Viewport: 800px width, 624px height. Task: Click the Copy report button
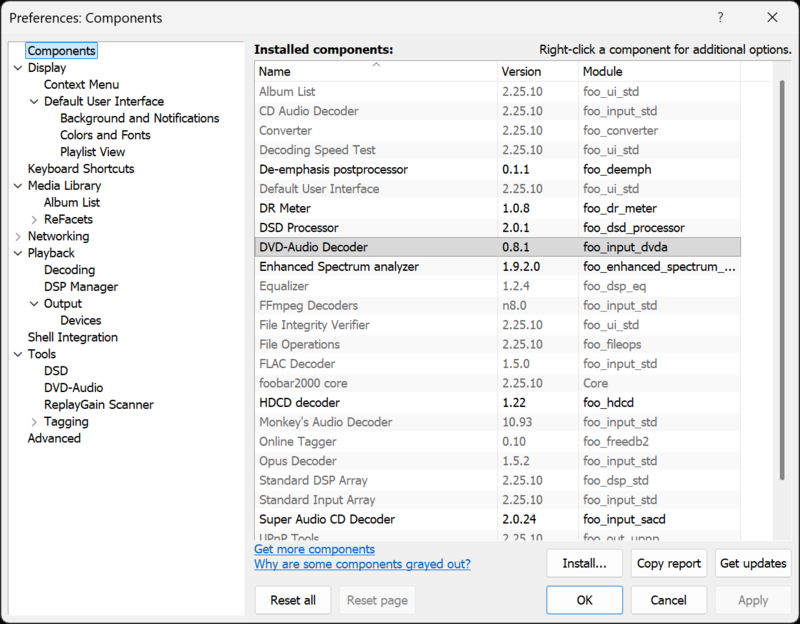(668, 563)
